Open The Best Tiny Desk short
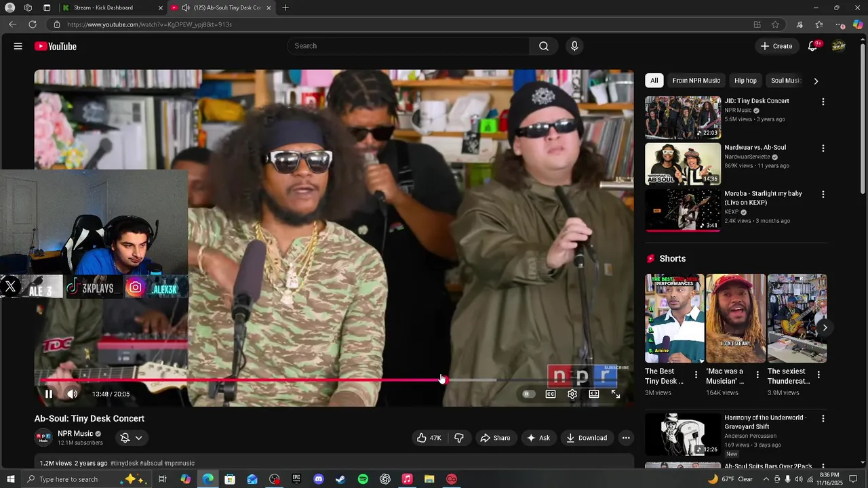The image size is (868, 488). 675,319
